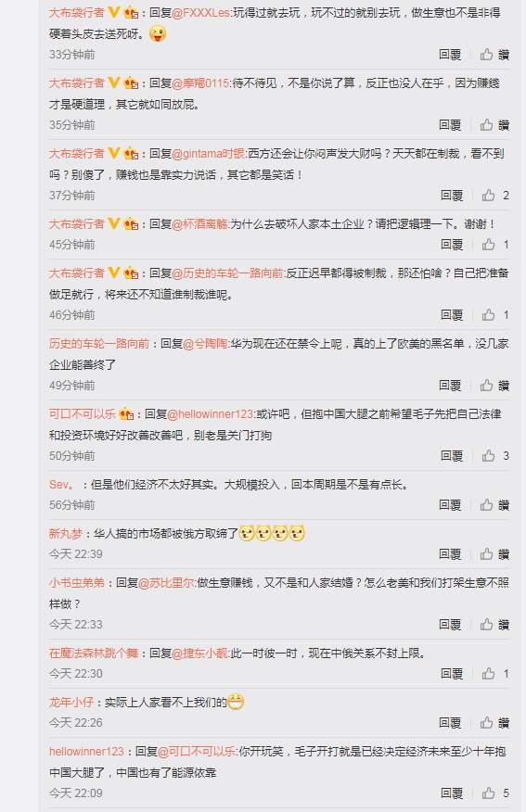Reply to 在魔法森林跳个舞's comment
The width and height of the screenshot is (526, 812).
coord(452,674)
